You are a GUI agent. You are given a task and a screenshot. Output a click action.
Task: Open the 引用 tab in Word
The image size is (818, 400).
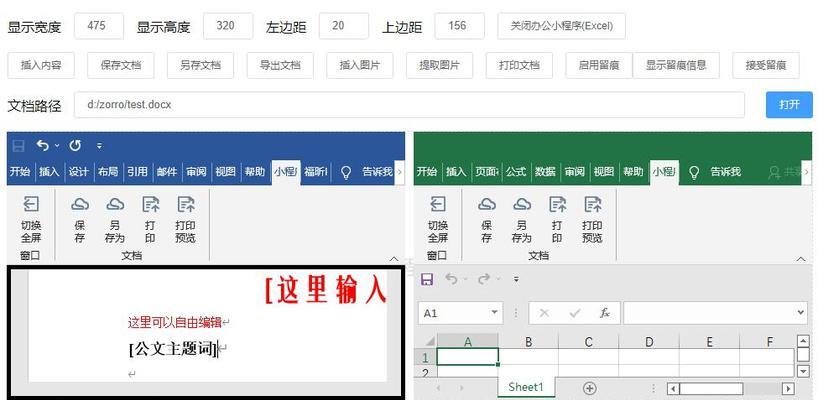[138, 172]
